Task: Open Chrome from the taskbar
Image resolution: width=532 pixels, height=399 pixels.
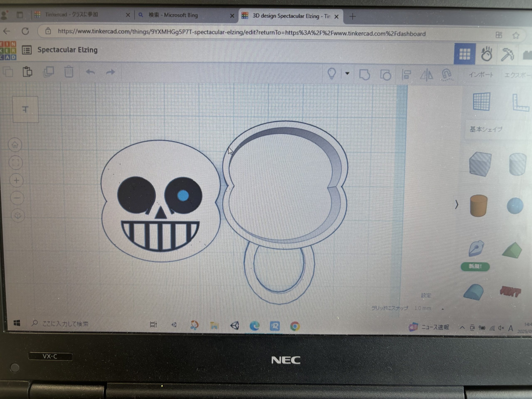Action: point(295,326)
